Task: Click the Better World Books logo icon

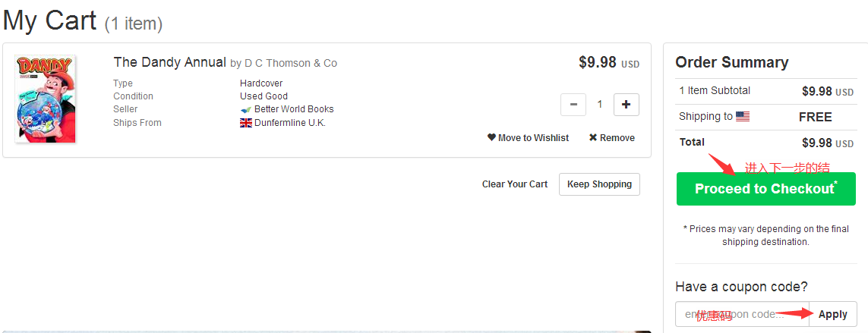Action: click(246, 109)
